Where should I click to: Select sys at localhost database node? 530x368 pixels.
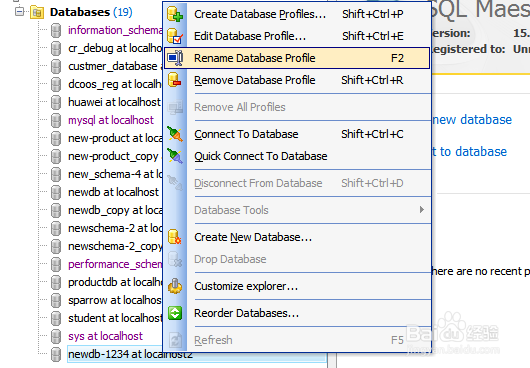click(105, 336)
